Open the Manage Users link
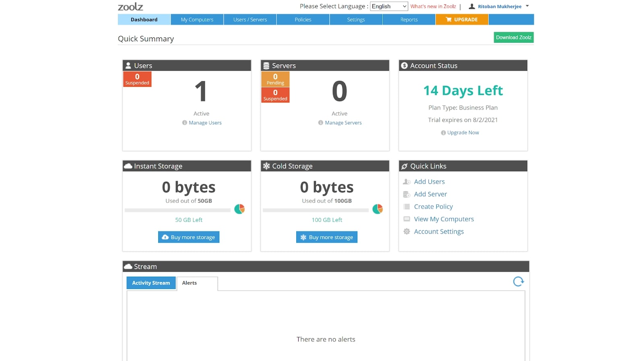Screen dimensions: 644x361 click(x=205, y=123)
